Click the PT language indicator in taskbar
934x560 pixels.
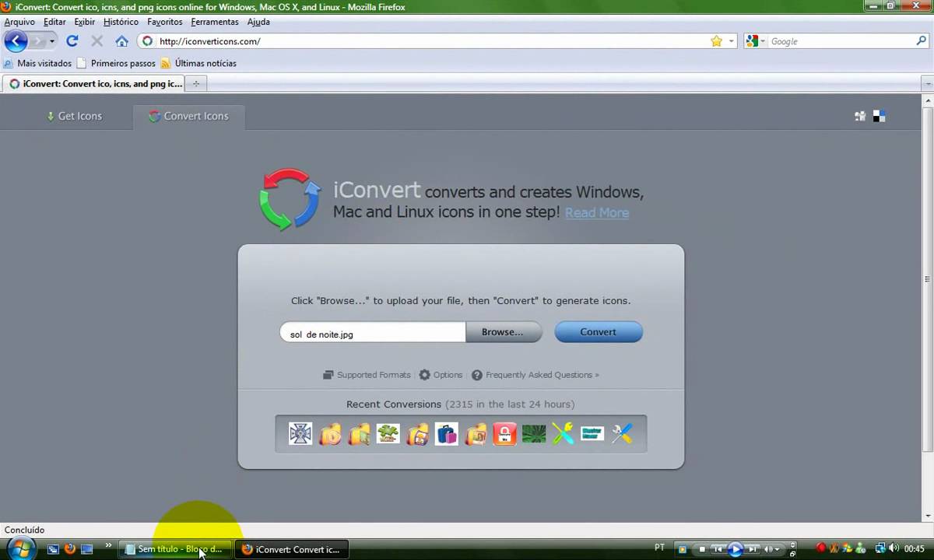point(659,548)
